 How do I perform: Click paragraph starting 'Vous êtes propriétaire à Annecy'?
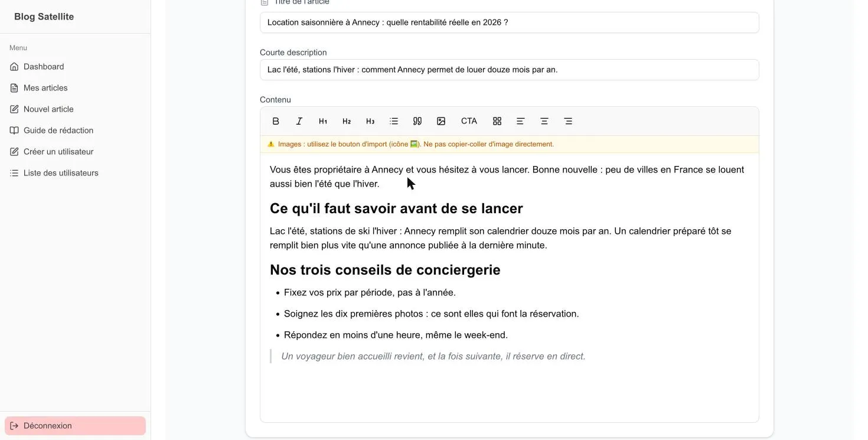point(507,177)
